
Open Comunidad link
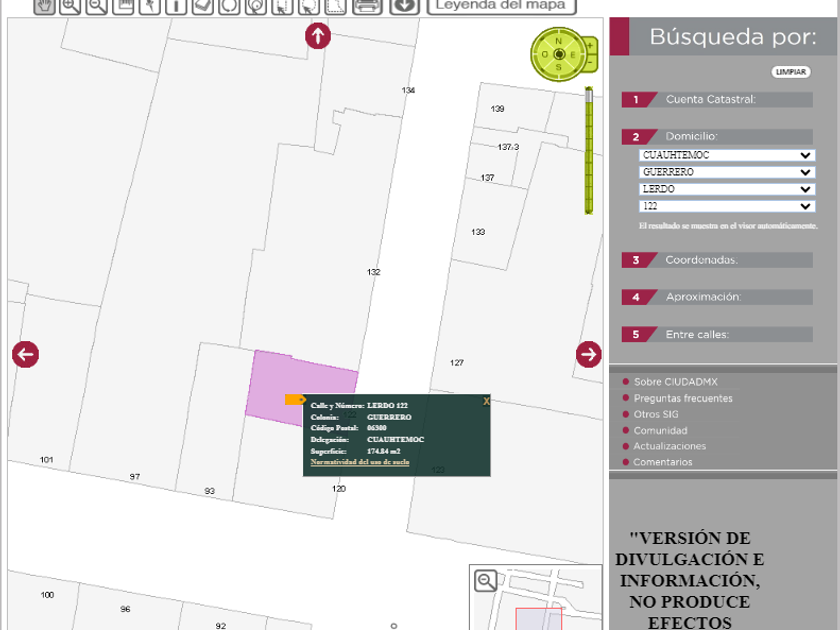click(661, 430)
